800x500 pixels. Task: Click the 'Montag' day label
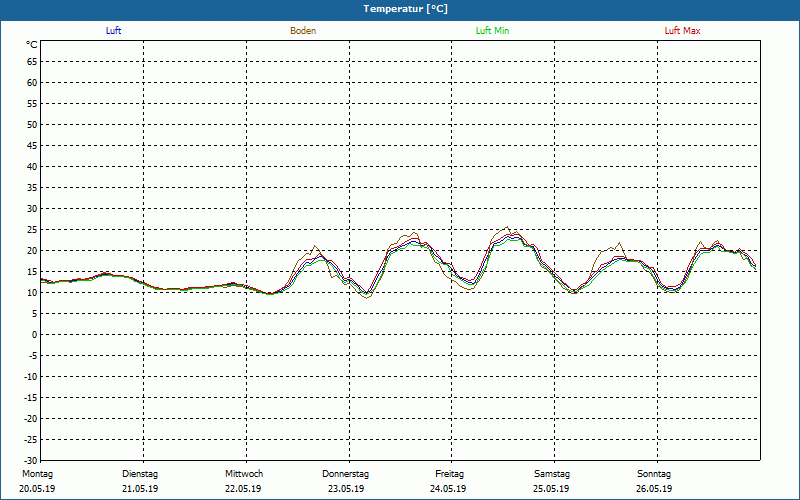point(37,474)
